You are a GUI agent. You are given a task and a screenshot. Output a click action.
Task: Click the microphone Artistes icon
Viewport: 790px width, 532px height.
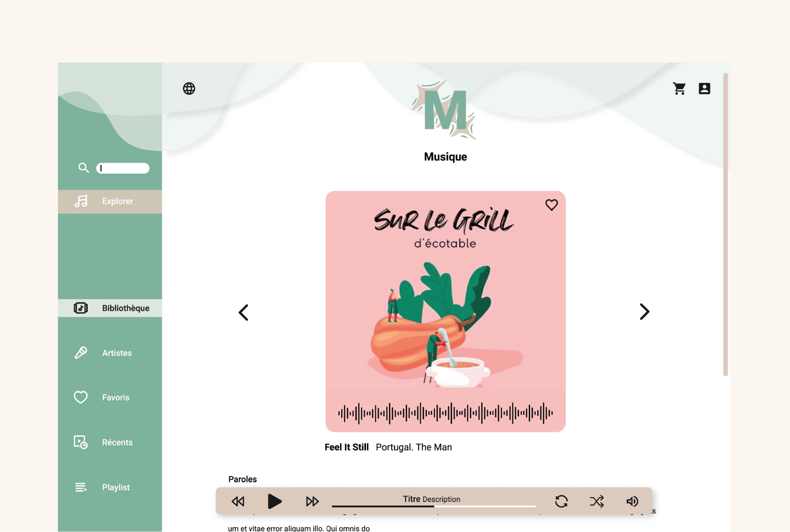81,353
